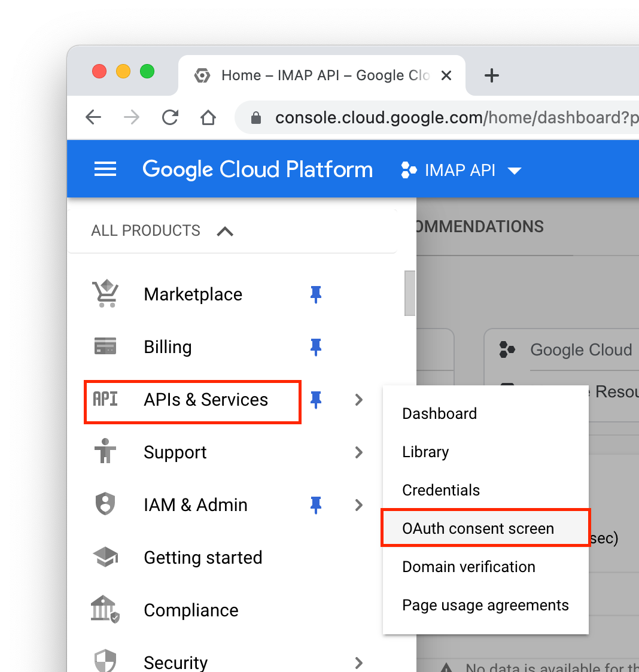The image size is (639, 672).
Task: Click the navigation menu scrollbar thumb
Action: tap(410, 293)
